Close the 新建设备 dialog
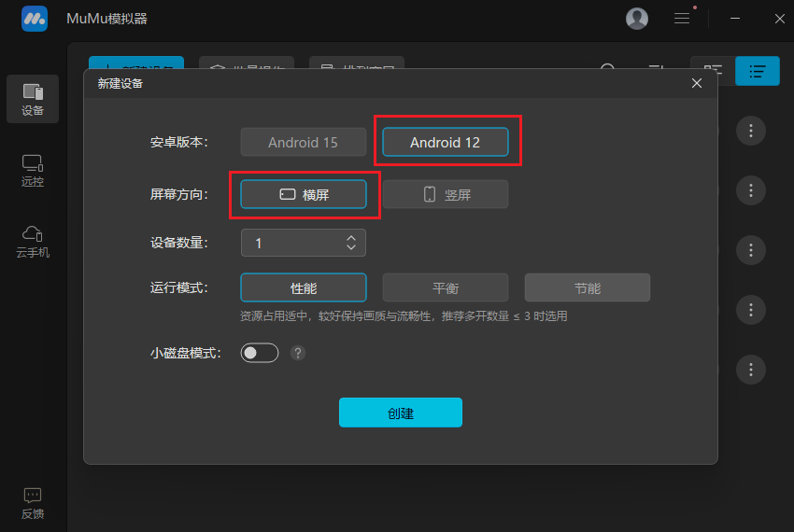Screen dimensions: 794x532 696,83
